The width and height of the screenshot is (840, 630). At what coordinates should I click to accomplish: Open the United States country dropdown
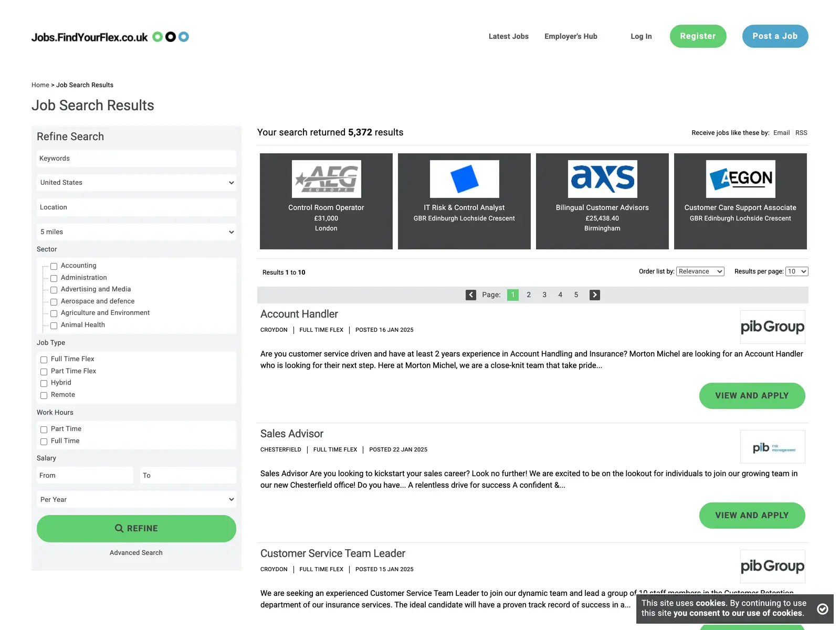point(136,183)
